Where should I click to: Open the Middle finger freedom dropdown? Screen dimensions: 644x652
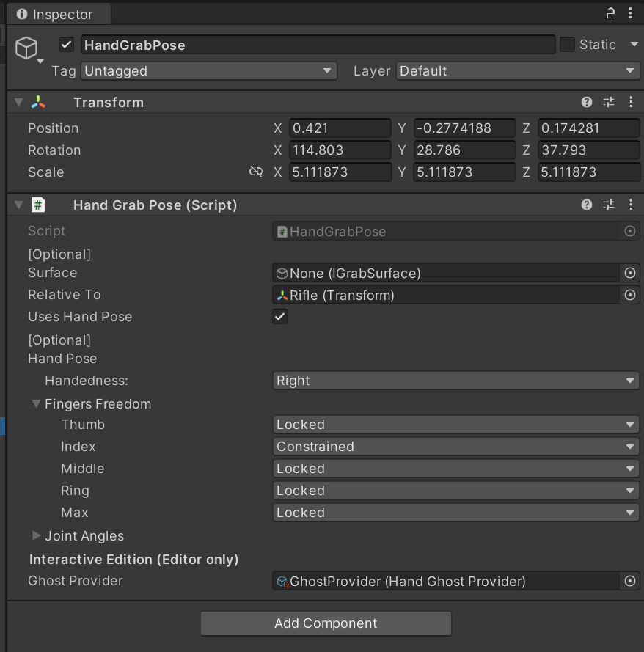455,469
